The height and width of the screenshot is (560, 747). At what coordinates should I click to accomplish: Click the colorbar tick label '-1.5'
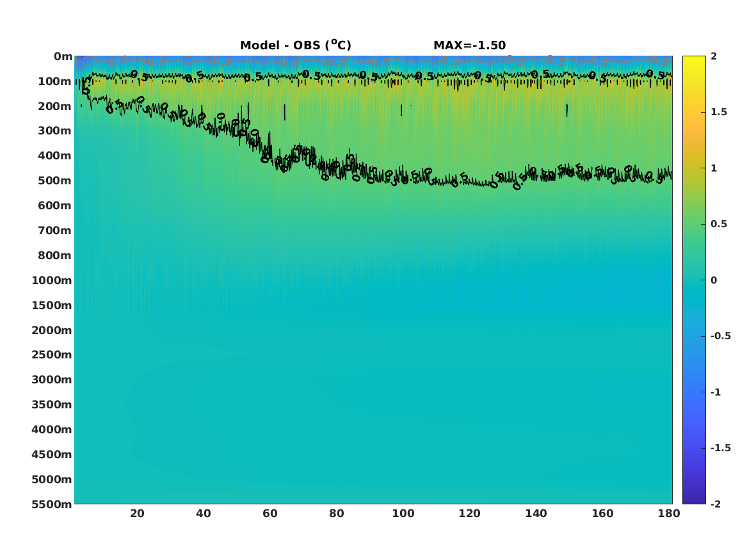pyautogui.click(x=720, y=448)
